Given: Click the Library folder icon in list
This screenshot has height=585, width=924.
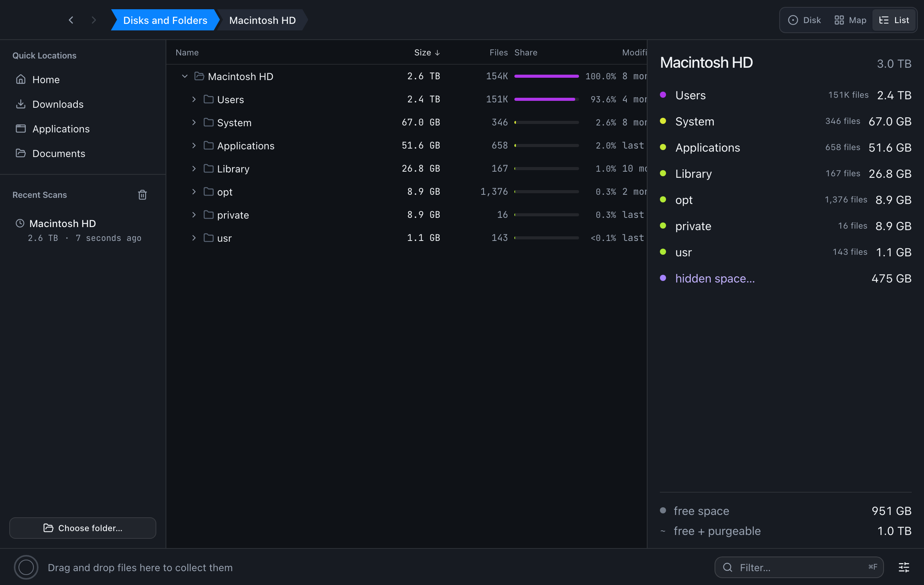Looking at the screenshot, I should click(208, 169).
